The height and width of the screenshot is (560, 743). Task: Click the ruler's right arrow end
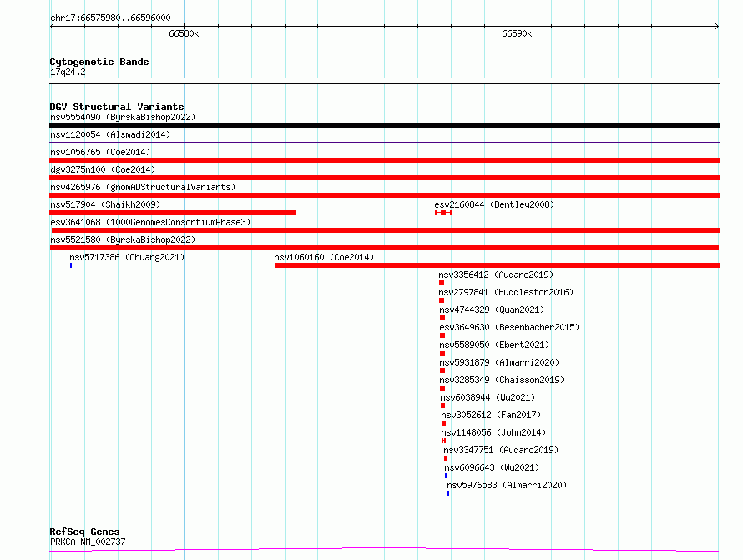tap(717, 27)
